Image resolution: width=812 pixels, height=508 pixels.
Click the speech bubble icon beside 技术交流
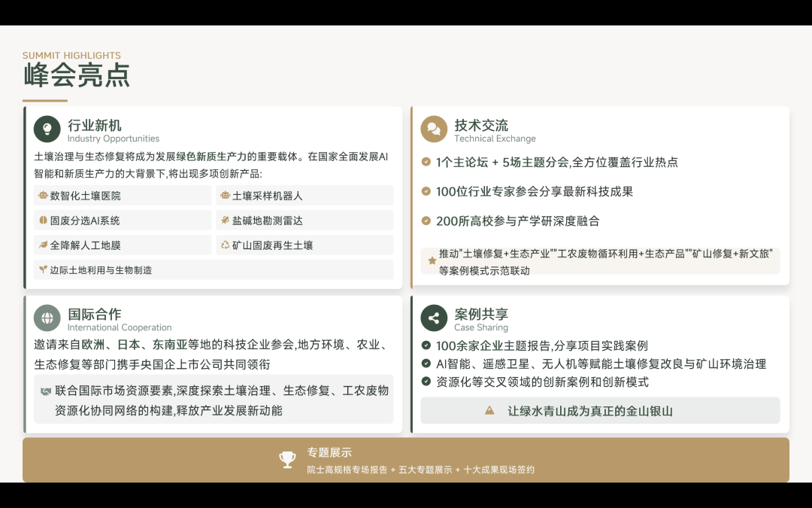tap(433, 129)
